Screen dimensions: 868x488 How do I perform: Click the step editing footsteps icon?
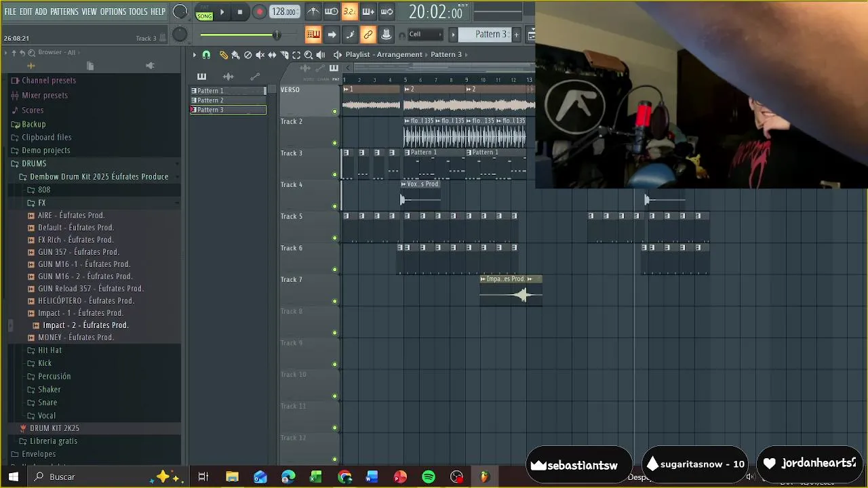click(x=350, y=35)
